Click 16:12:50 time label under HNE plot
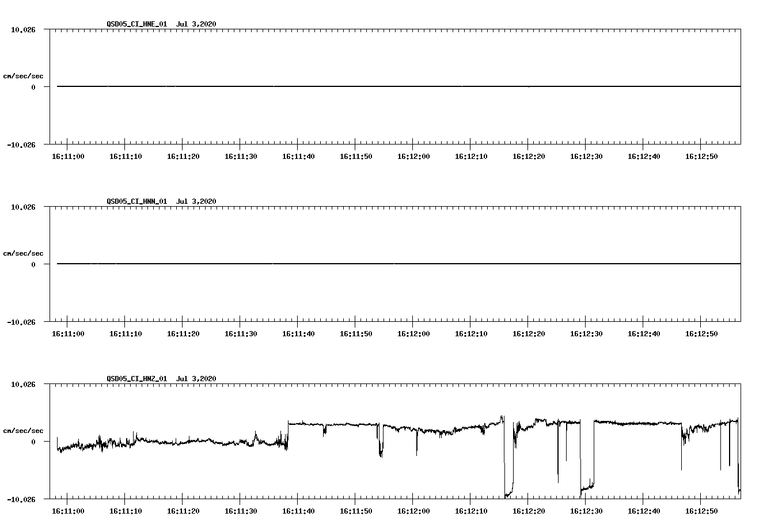 click(x=701, y=156)
